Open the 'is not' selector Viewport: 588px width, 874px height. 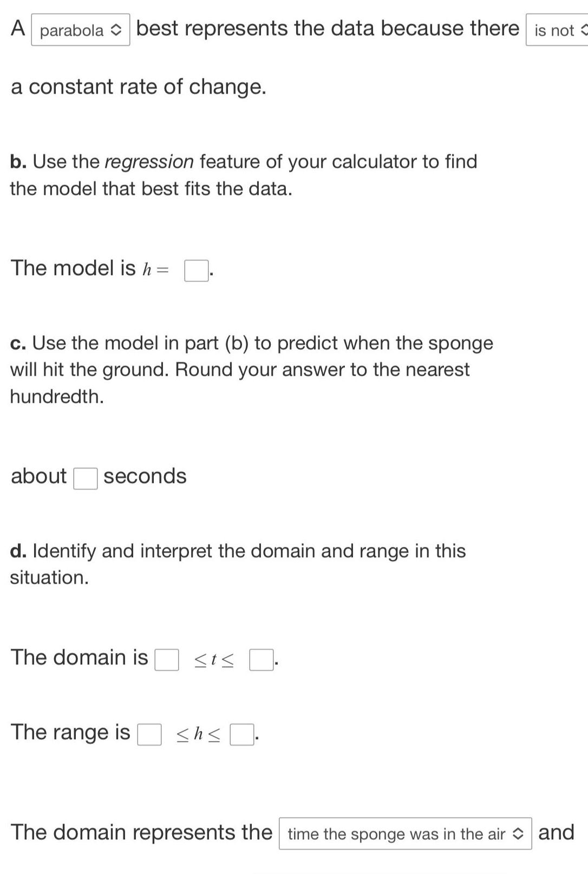(x=555, y=31)
